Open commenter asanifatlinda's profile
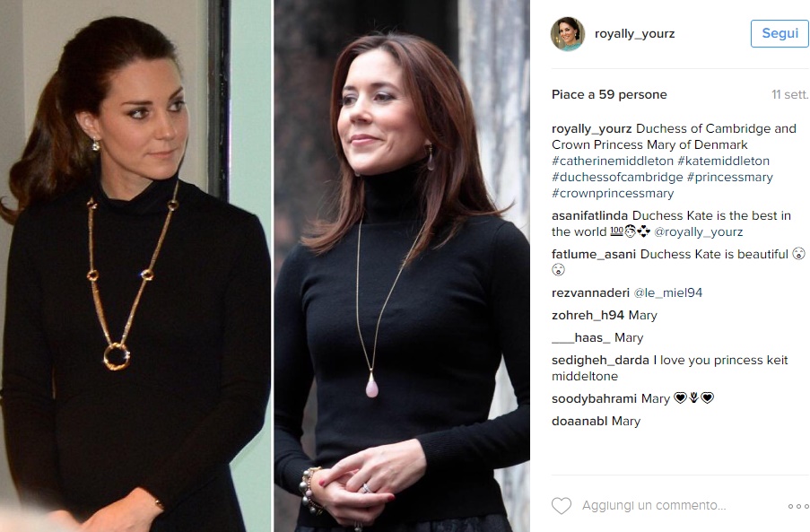 pyautogui.click(x=589, y=215)
